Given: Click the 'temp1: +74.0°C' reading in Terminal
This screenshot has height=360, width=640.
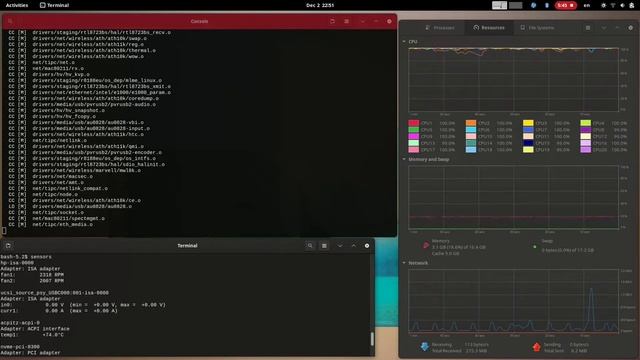Looking at the screenshot, I should (32, 335).
